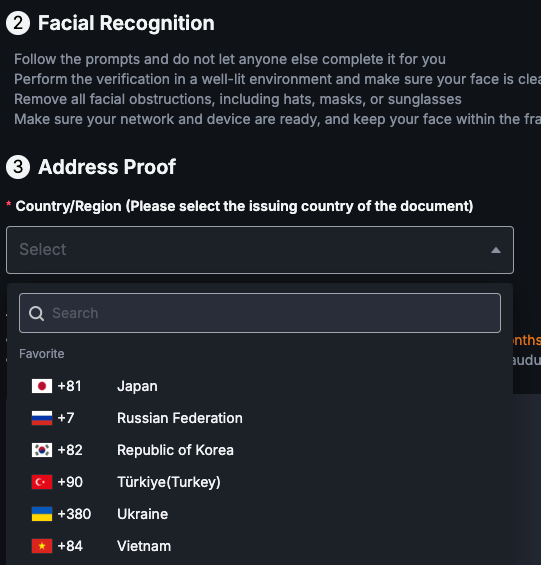Click the Ukraine flag icon

click(42, 514)
